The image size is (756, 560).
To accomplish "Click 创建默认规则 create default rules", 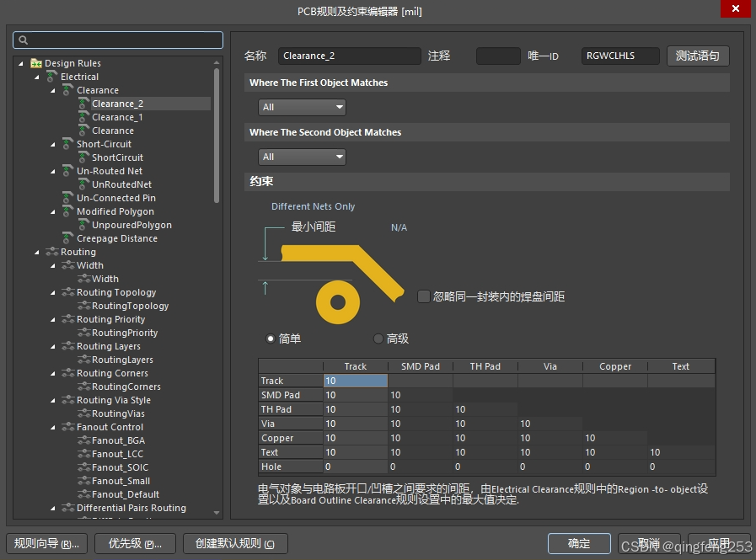I will click(x=235, y=544).
